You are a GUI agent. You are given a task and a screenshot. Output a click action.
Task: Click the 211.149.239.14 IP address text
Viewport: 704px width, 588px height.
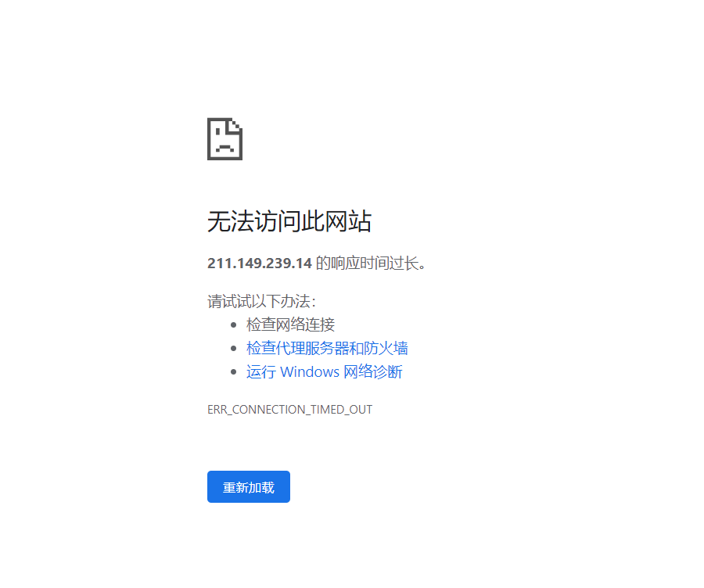point(260,263)
